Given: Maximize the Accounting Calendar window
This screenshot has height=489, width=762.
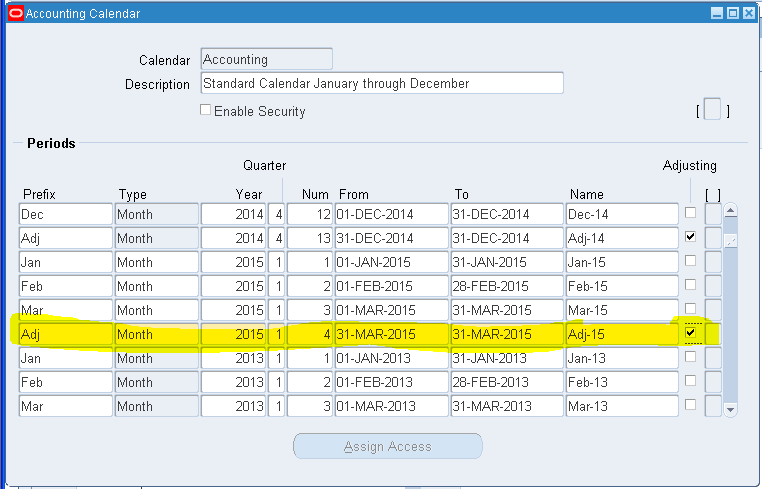Looking at the screenshot, I should pos(733,14).
